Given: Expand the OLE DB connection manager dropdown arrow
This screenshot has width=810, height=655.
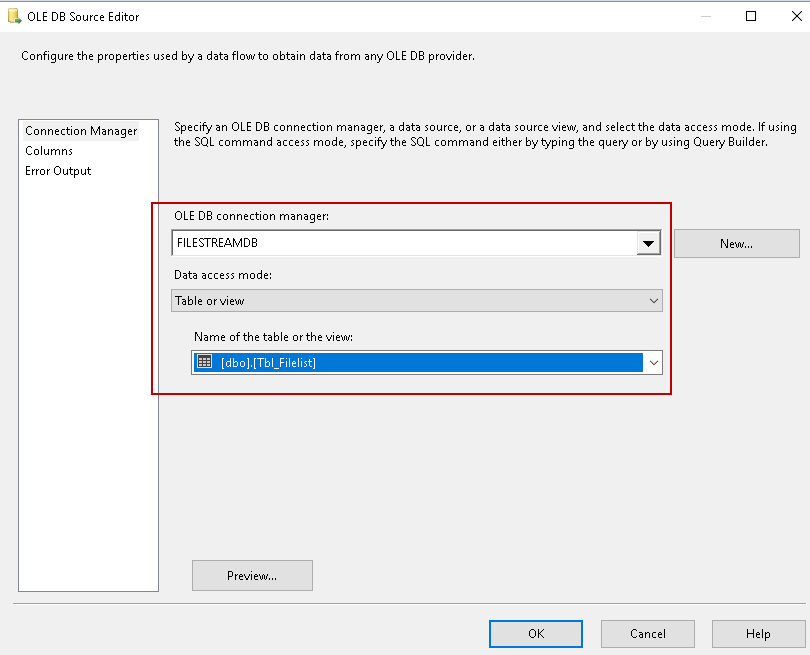Looking at the screenshot, I should (x=649, y=243).
